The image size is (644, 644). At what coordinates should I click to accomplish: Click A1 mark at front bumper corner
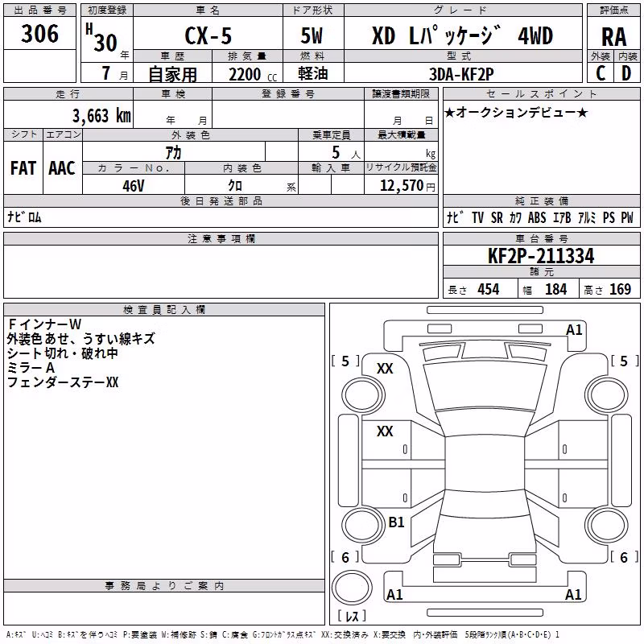(x=574, y=330)
